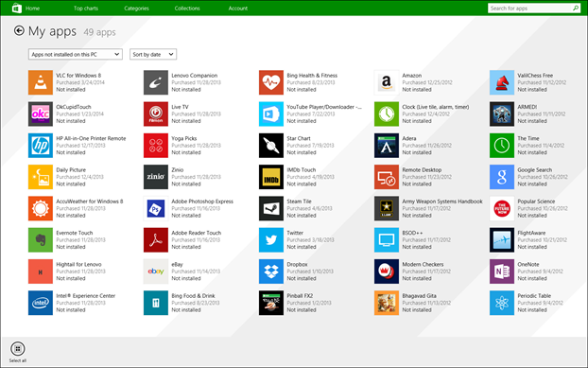Click the Adobe Photoshop Express icon

click(x=156, y=208)
